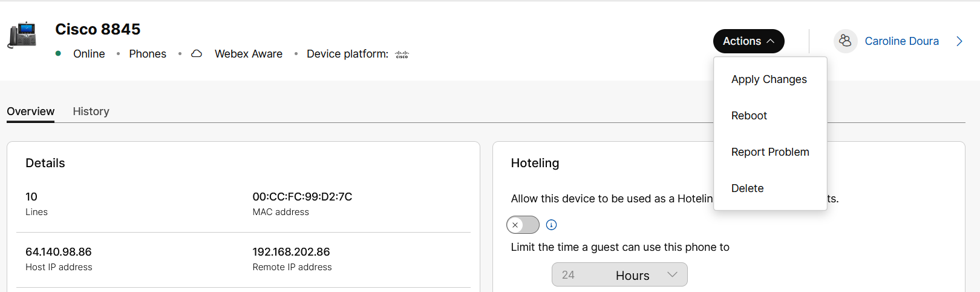Click the Remote IP address 192.168.202.86
Viewport: 980px width, 292px height.
click(x=291, y=252)
